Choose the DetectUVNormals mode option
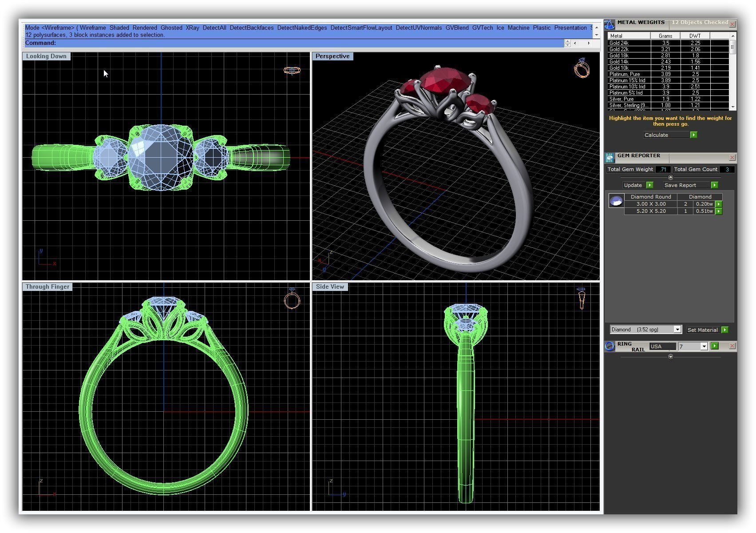756x533 pixels. pyautogui.click(x=419, y=28)
